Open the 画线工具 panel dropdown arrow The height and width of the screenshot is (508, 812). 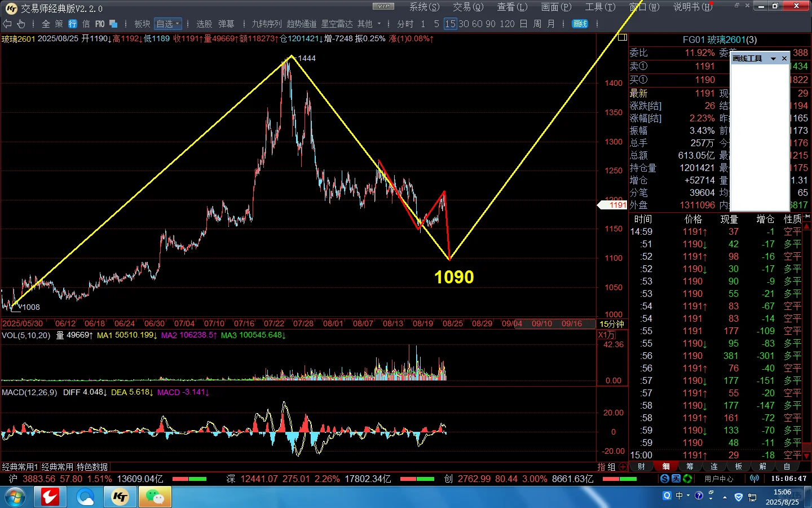[774, 59]
